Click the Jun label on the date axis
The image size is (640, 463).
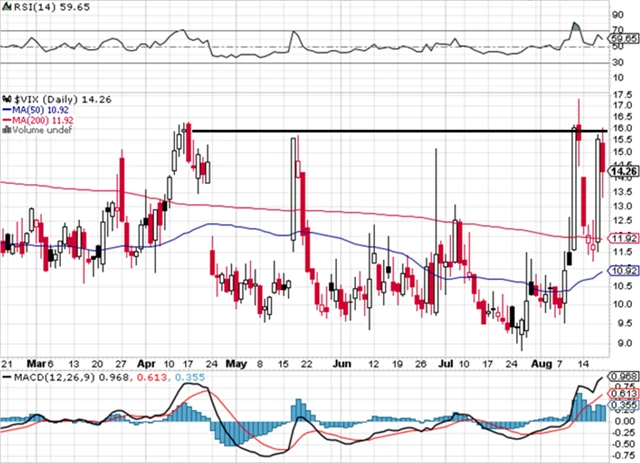(342, 365)
